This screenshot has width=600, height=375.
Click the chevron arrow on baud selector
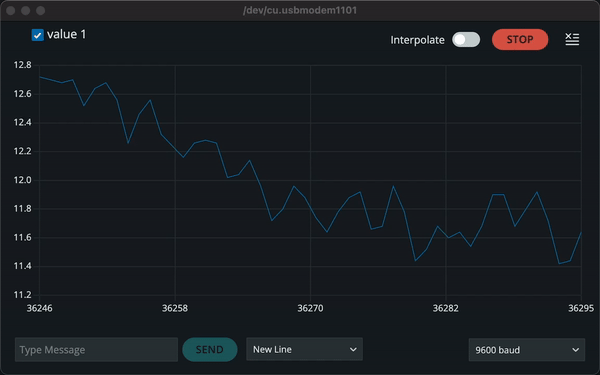(575, 350)
